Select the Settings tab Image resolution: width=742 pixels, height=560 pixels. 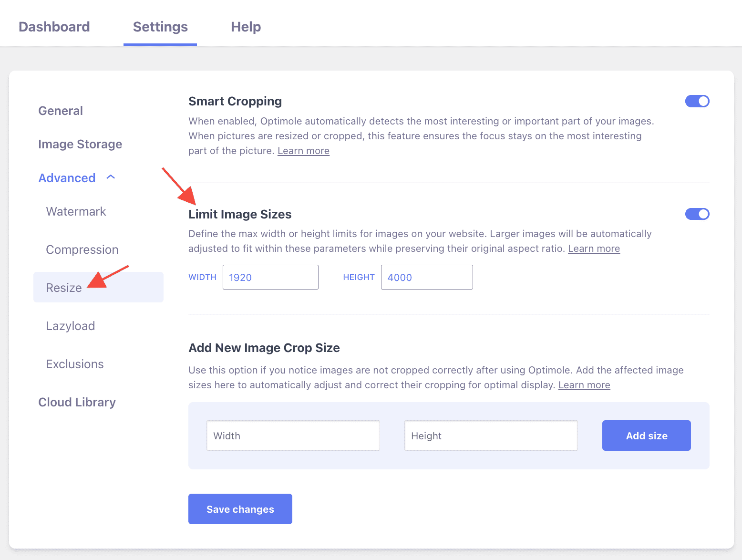(x=160, y=27)
